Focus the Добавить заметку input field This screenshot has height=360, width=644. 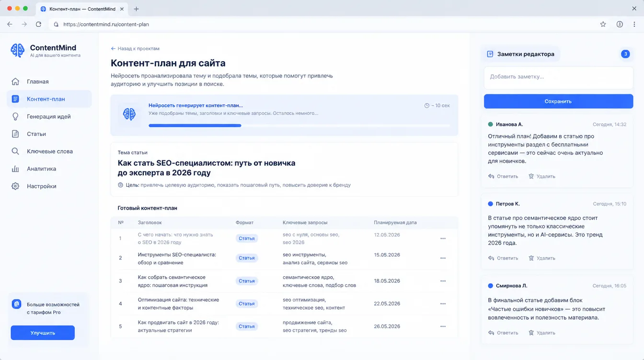click(x=558, y=78)
